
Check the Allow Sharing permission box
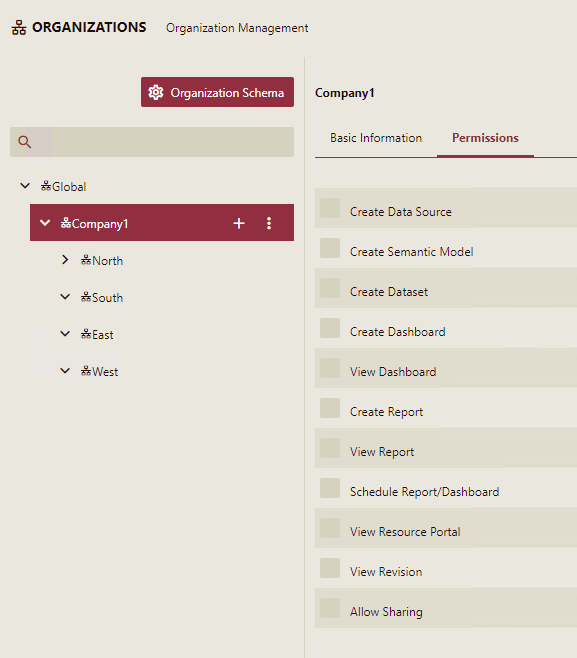pos(330,608)
